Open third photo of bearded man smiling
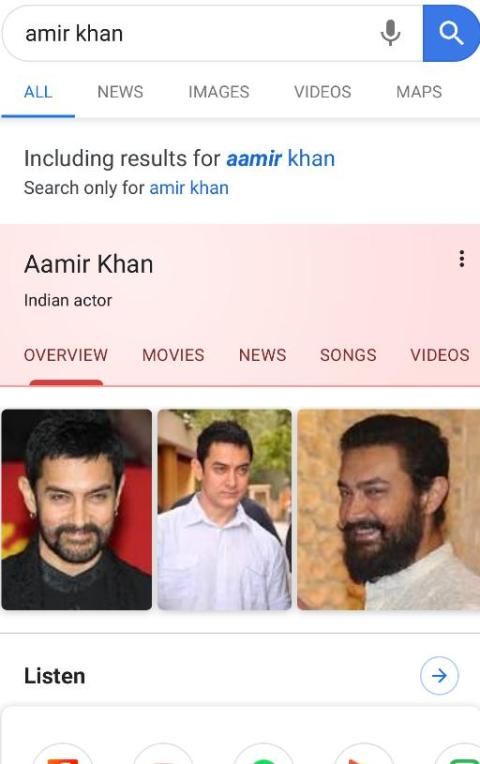 click(388, 509)
